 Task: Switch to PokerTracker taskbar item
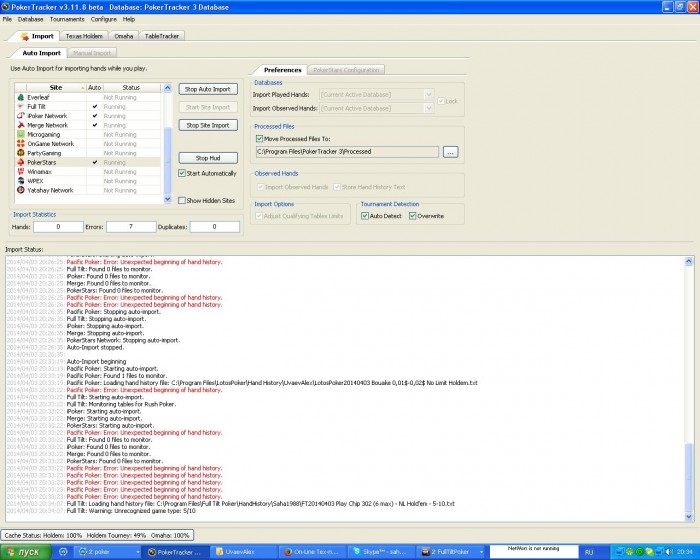coord(175,552)
